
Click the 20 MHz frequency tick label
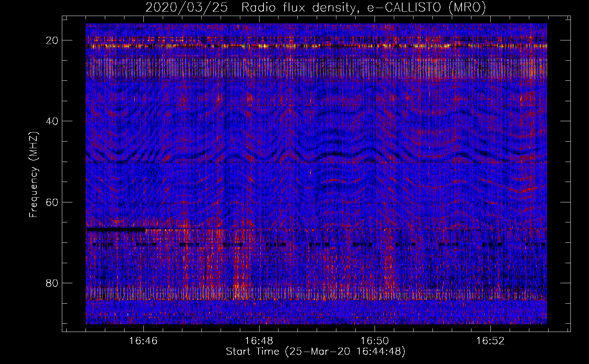[52, 40]
